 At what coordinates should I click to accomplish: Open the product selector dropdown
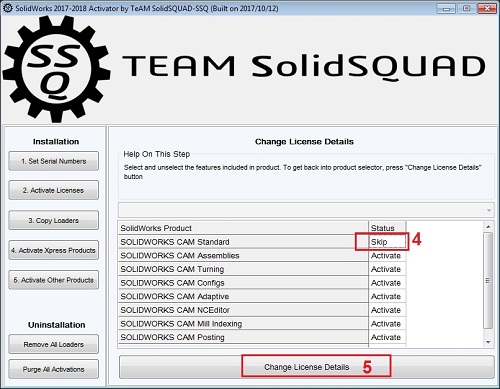(306, 210)
